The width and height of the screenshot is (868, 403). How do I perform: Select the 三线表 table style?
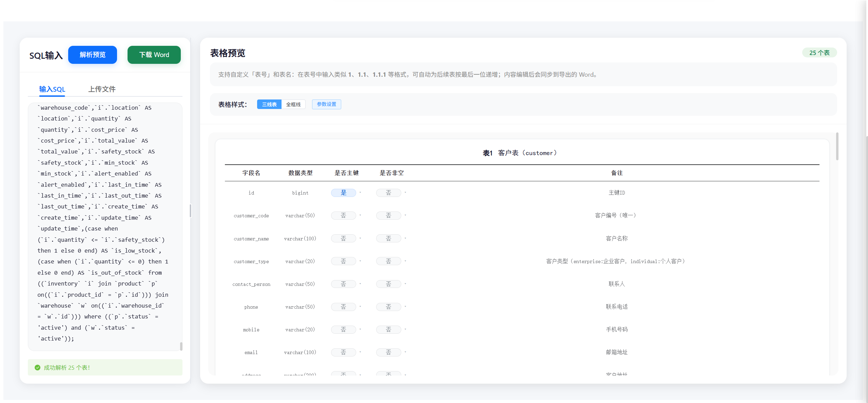pos(269,104)
